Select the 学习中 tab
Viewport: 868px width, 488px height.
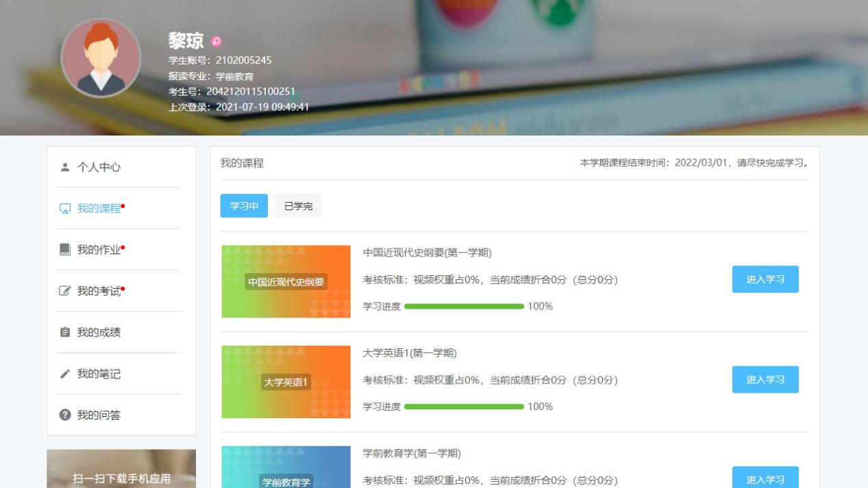[244, 206]
